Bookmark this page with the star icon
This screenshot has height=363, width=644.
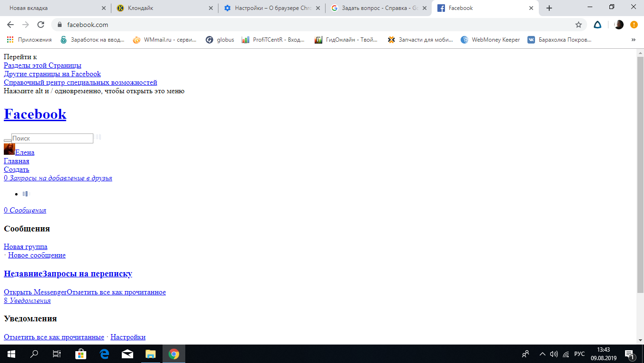pyautogui.click(x=579, y=25)
